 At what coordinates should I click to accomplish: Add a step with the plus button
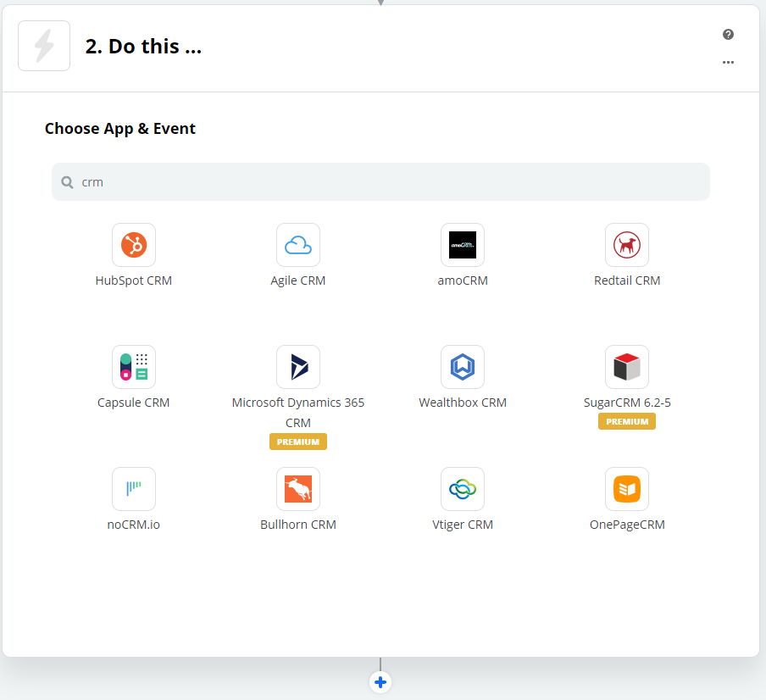380,682
